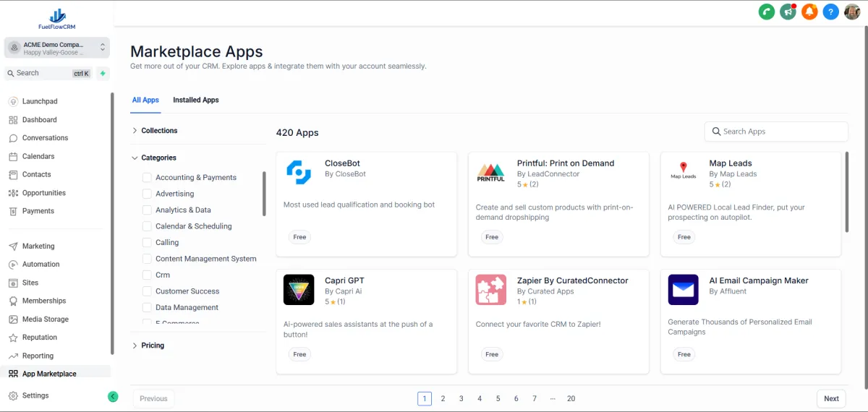Click the FuelFlowCRM logo
The height and width of the screenshot is (412, 868).
56,19
